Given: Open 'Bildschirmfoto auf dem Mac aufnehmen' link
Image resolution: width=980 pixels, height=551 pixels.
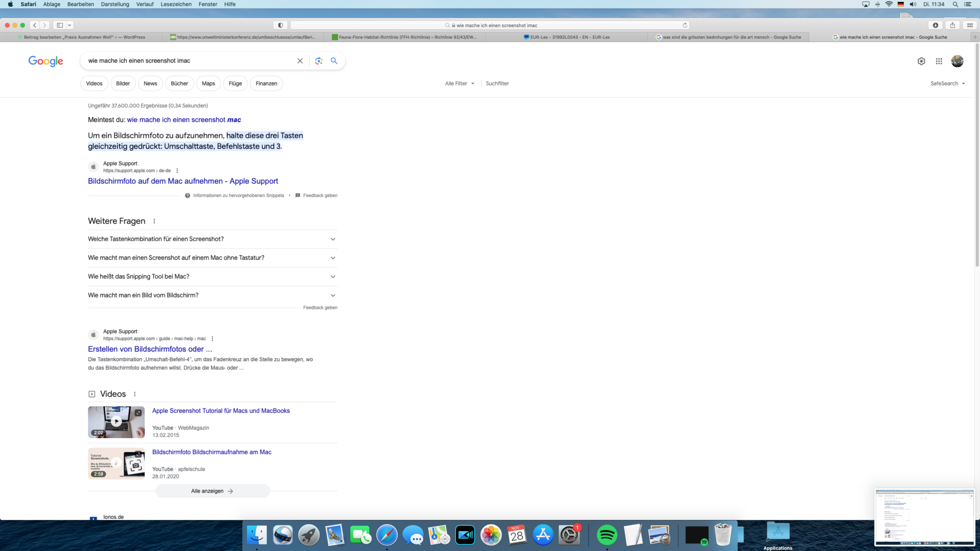Looking at the screenshot, I should coord(183,181).
